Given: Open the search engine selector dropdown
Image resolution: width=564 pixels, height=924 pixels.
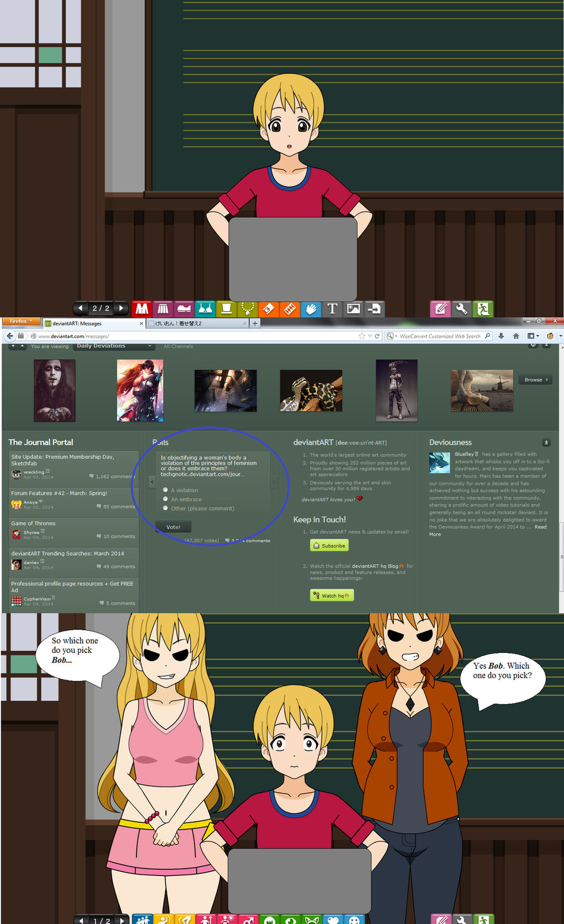Looking at the screenshot, I should pyautogui.click(x=392, y=336).
